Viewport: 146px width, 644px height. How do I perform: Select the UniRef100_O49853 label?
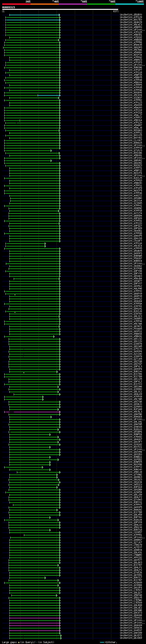[x=131, y=319]
